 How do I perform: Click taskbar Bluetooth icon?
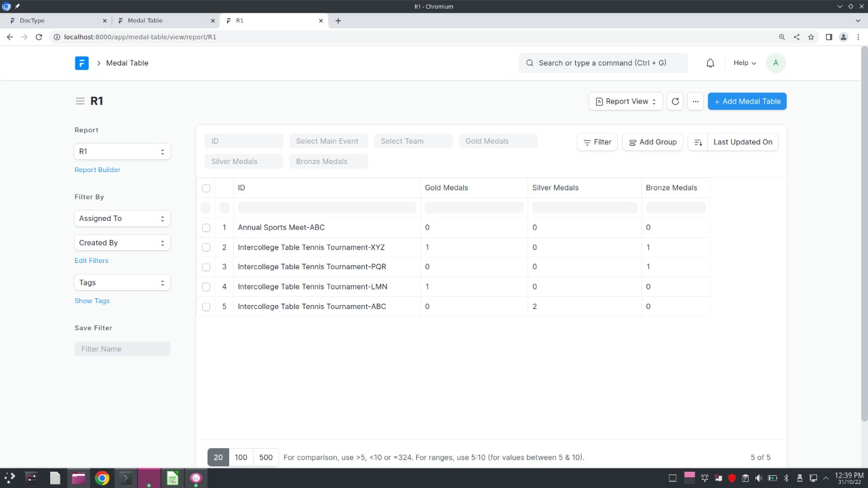pos(786,478)
